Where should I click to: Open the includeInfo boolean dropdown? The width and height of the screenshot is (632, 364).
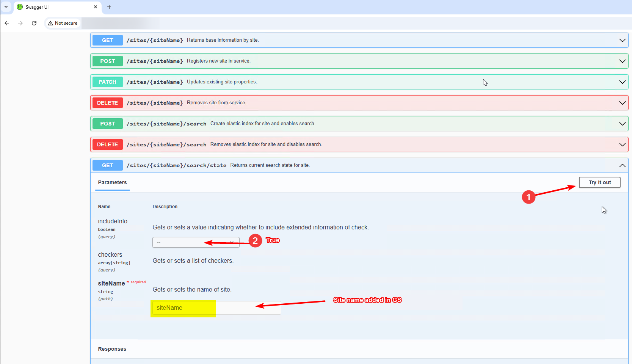click(196, 242)
